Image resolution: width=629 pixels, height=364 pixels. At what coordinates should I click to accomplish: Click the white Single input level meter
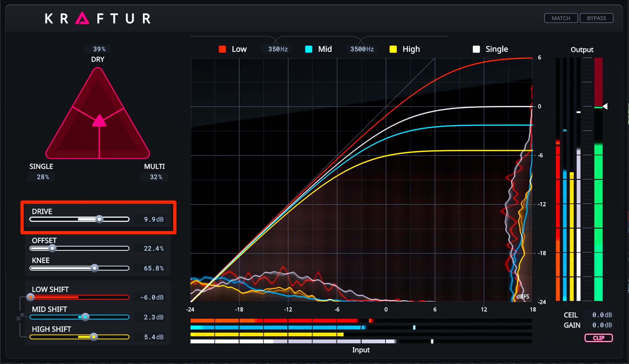[x=361, y=341]
